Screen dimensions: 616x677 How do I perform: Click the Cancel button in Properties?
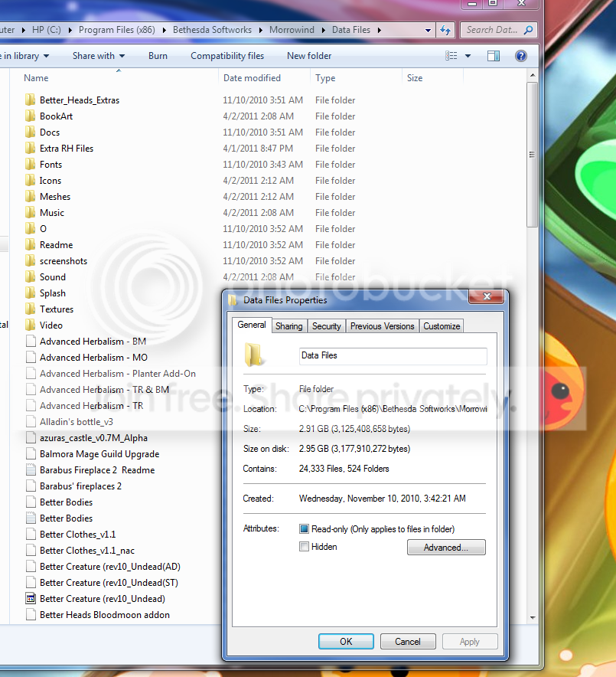408,641
